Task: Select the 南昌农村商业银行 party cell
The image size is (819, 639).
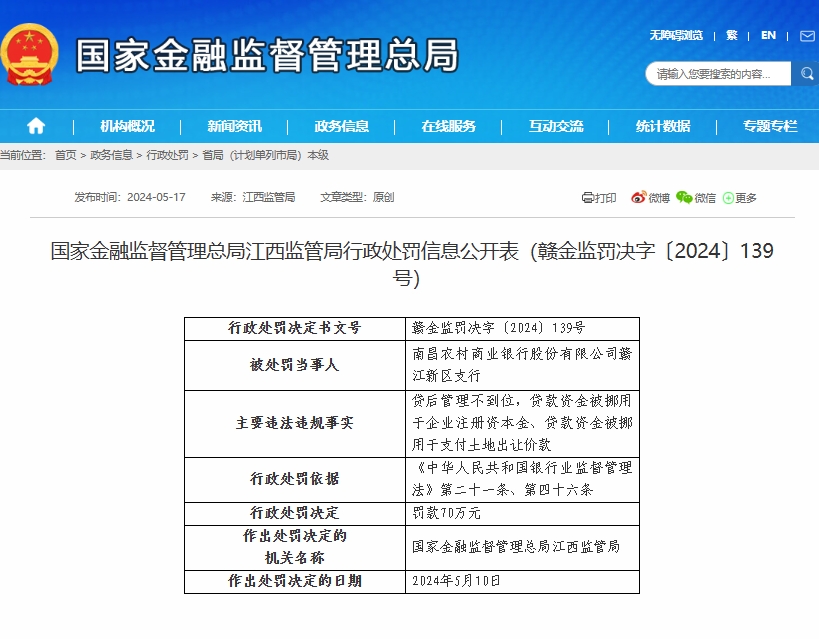Action: pyautogui.click(x=522, y=365)
